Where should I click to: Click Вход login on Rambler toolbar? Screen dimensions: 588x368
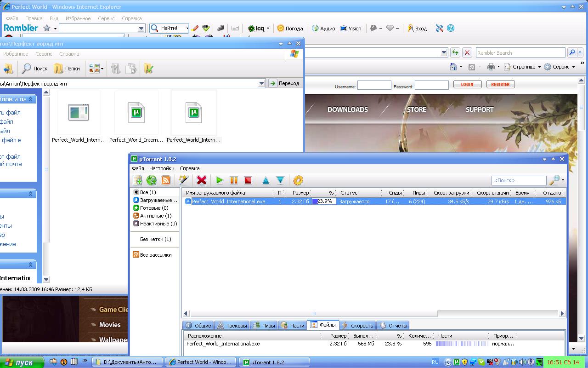point(417,28)
